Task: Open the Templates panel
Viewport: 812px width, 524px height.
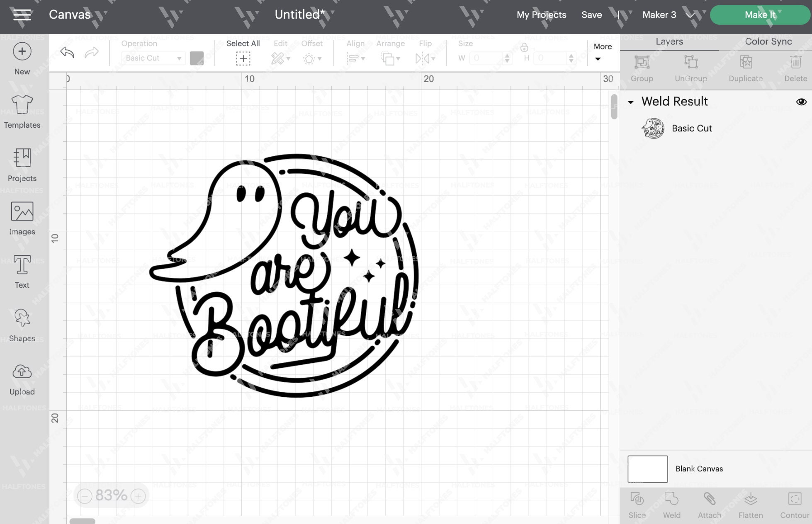Action: tap(22, 111)
